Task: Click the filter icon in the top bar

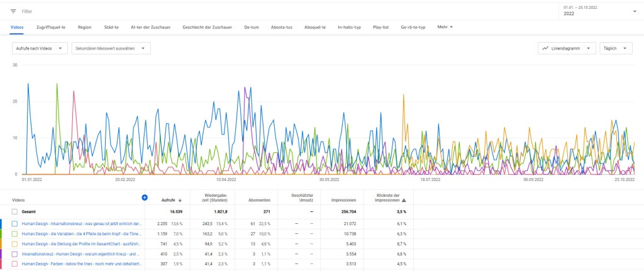Action: pyautogui.click(x=13, y=11)
